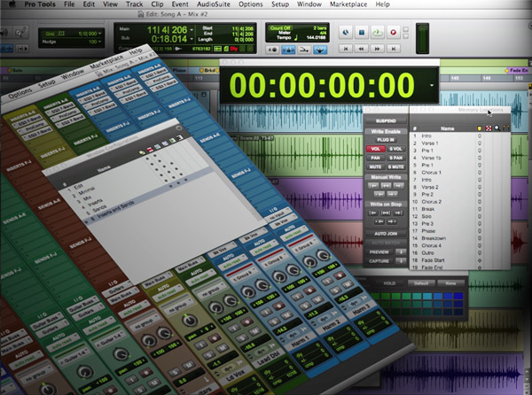The width and height of the screenshot is (532, 395).
Task: Click the Dly indicator under main counter
Action: [234, 49]
